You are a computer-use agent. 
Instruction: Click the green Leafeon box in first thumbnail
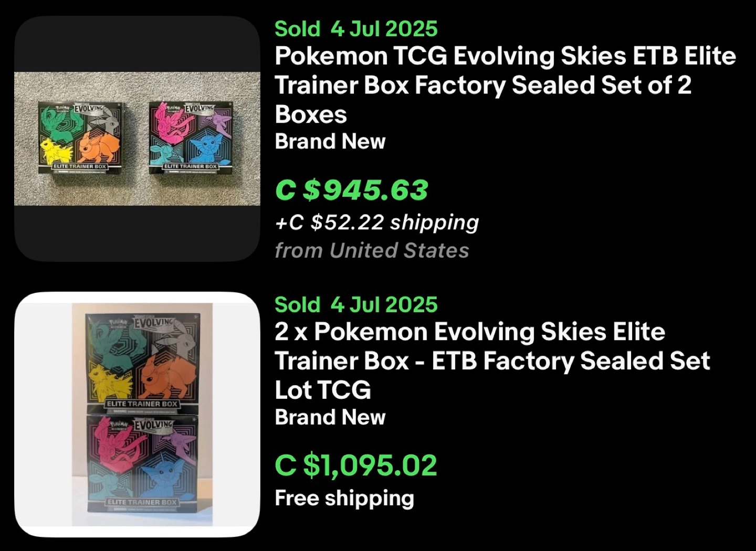[x=82, y=137]
